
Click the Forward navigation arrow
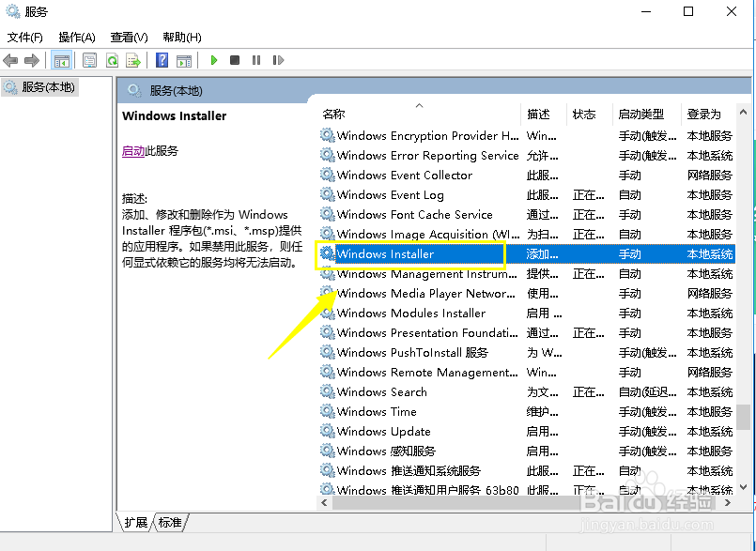(x=33, y=60)
